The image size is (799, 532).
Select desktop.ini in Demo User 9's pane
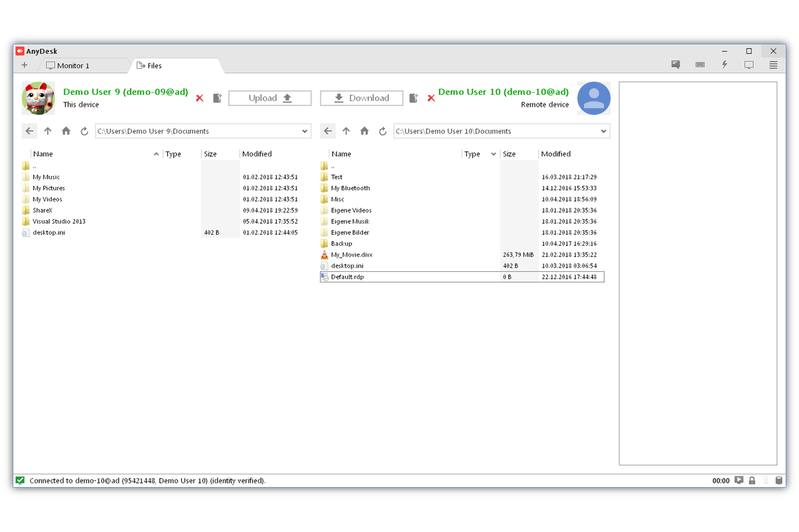49,233
